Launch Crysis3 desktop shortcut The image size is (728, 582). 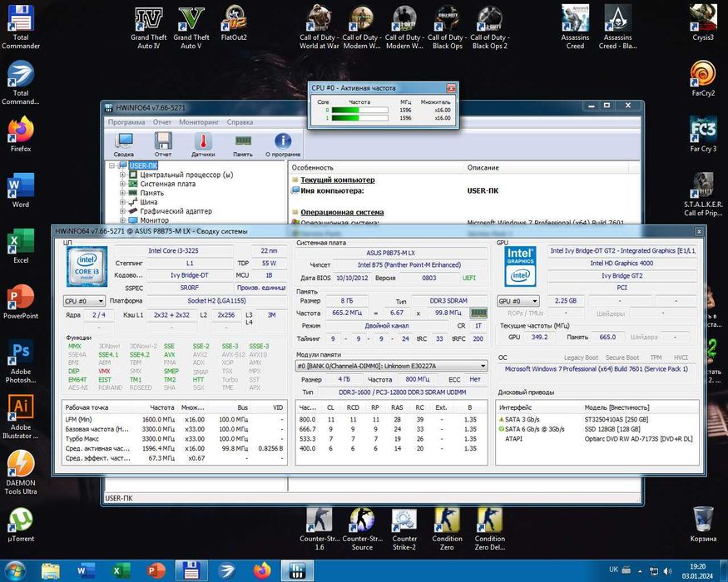click(x=703, y=23)
